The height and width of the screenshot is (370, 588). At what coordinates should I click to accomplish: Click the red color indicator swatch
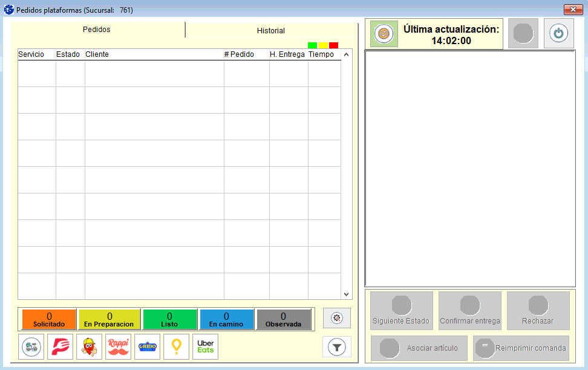click(x=333, y=45)
